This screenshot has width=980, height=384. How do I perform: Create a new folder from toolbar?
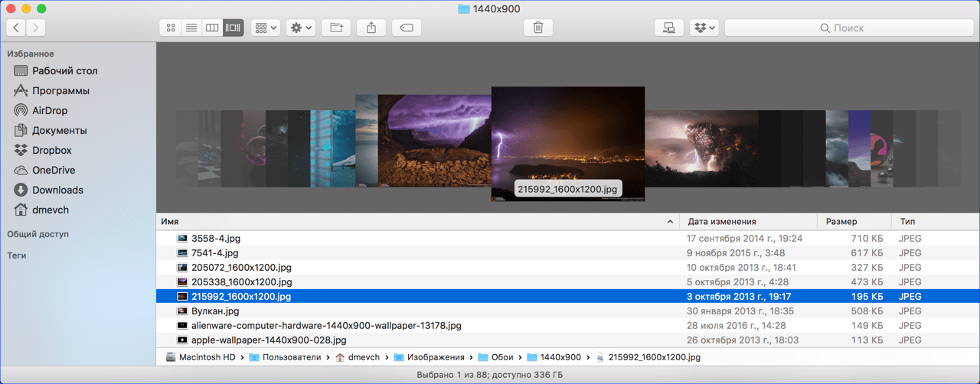point(336,28)
